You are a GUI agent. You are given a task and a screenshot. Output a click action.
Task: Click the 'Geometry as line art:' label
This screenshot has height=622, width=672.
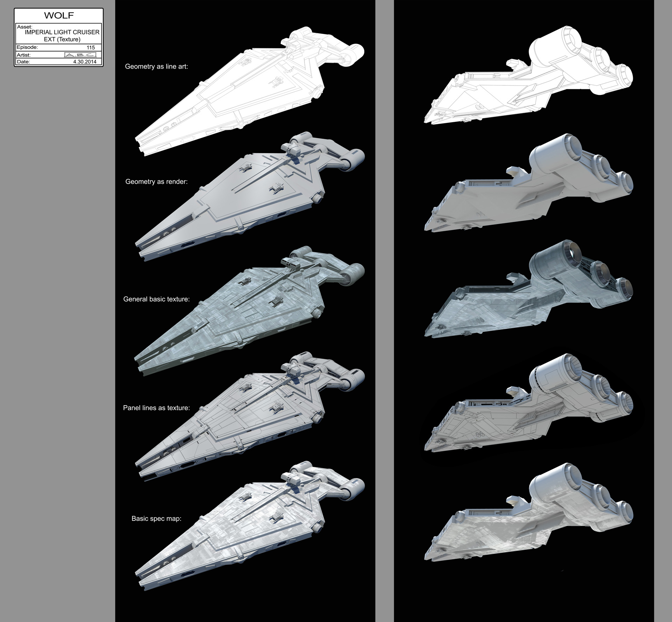tap(156, 66)
